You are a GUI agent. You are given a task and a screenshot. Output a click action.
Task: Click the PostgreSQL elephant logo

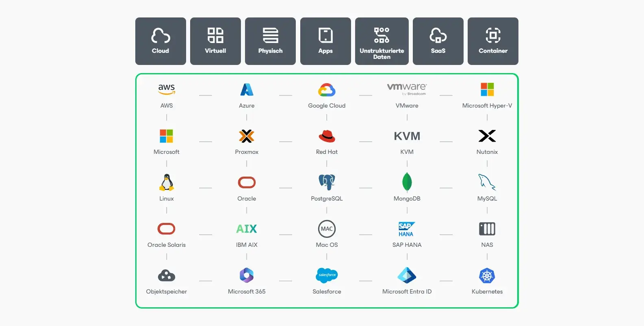click(x=327, y=182)
